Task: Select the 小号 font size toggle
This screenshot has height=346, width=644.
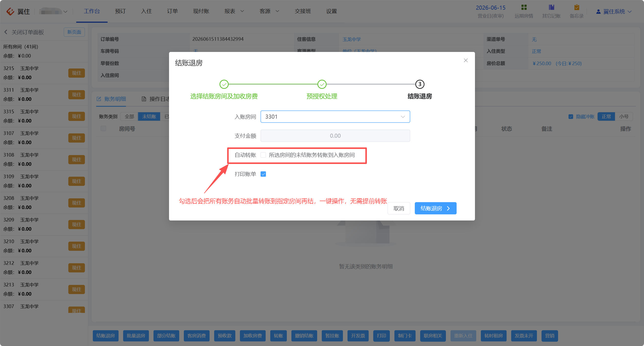Action: click(x=624, y=117)
